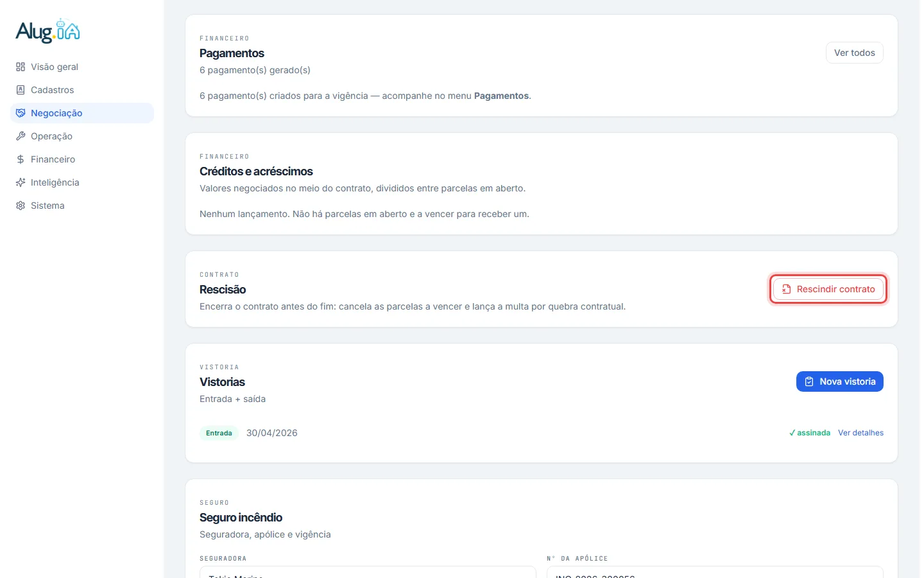
Task: Click the assinada status label
Action: click(x=810, y=433)
